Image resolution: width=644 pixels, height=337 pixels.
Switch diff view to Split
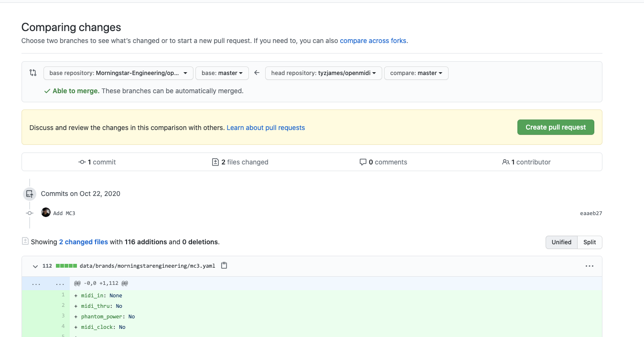click(590, 242)
